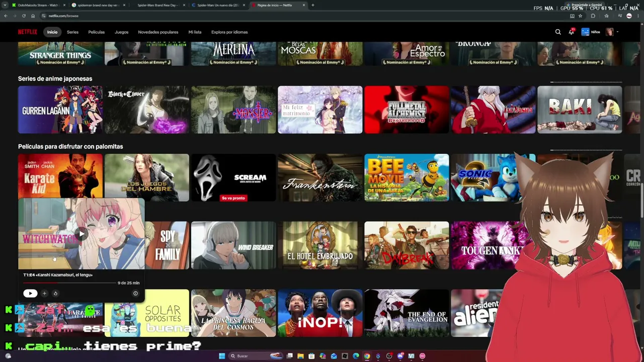
Task: Open the browser extensions puzzle icon
Action: [x=593, y=16]
